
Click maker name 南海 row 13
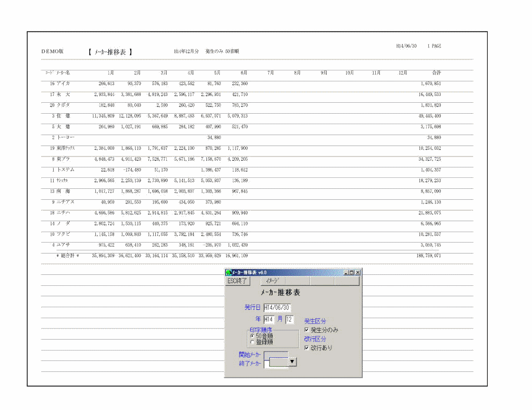point(63,191)
